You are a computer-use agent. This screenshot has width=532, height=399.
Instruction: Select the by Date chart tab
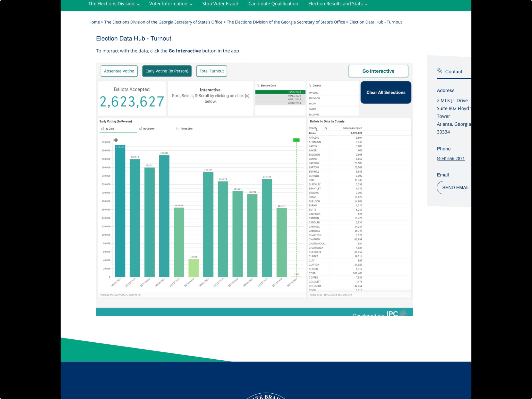pos(118,129)
